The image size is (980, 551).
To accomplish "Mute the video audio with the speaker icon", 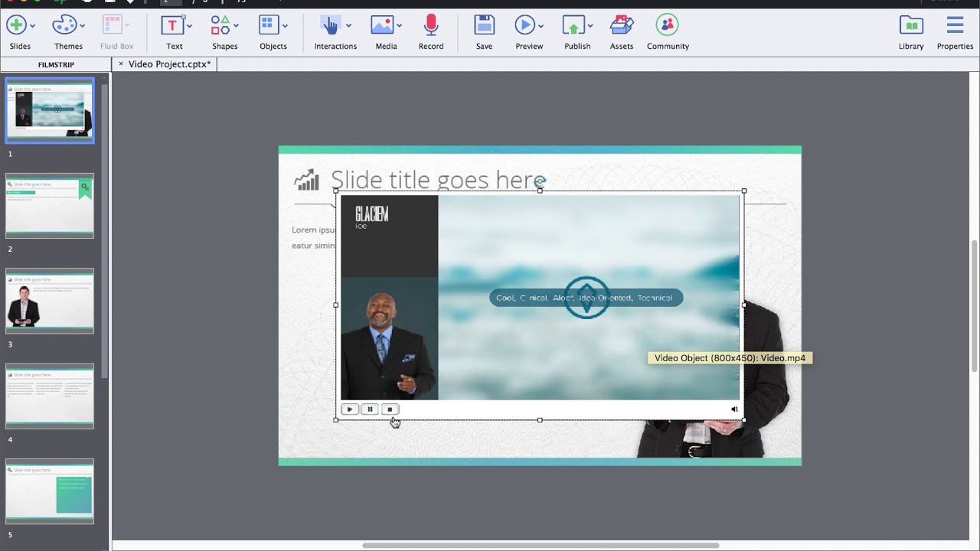I will (x=733, y=409).
